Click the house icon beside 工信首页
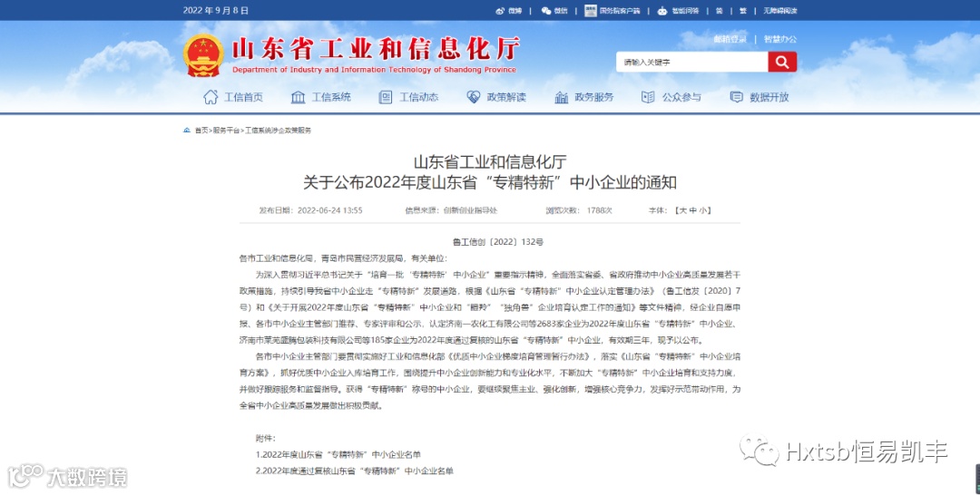This screenshot has height=495, width=980. click(x=211, y=97)
